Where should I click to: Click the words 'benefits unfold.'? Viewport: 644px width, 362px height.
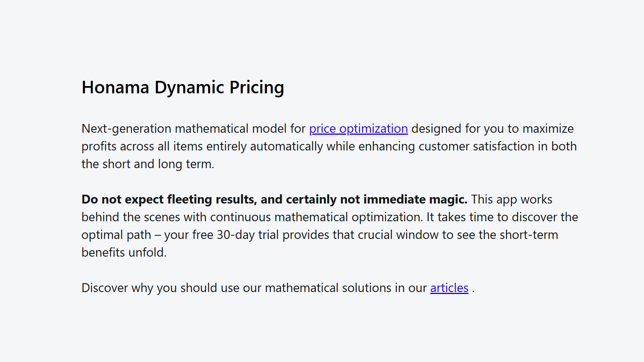(x=124, y=253)
